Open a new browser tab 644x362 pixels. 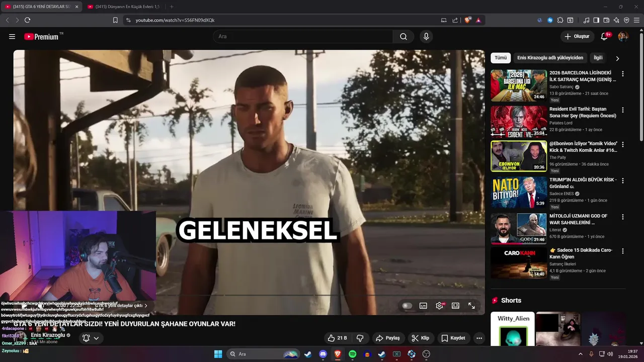click(172, 7)
